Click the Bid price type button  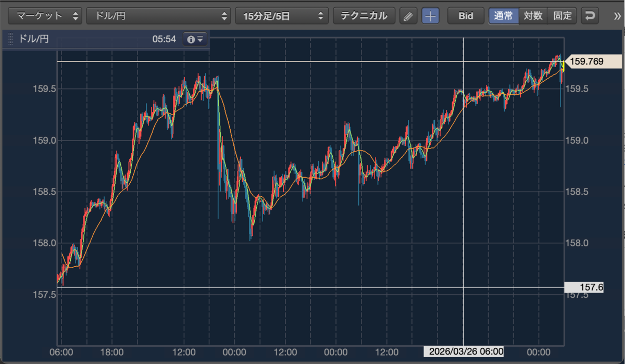click(466, 16)
